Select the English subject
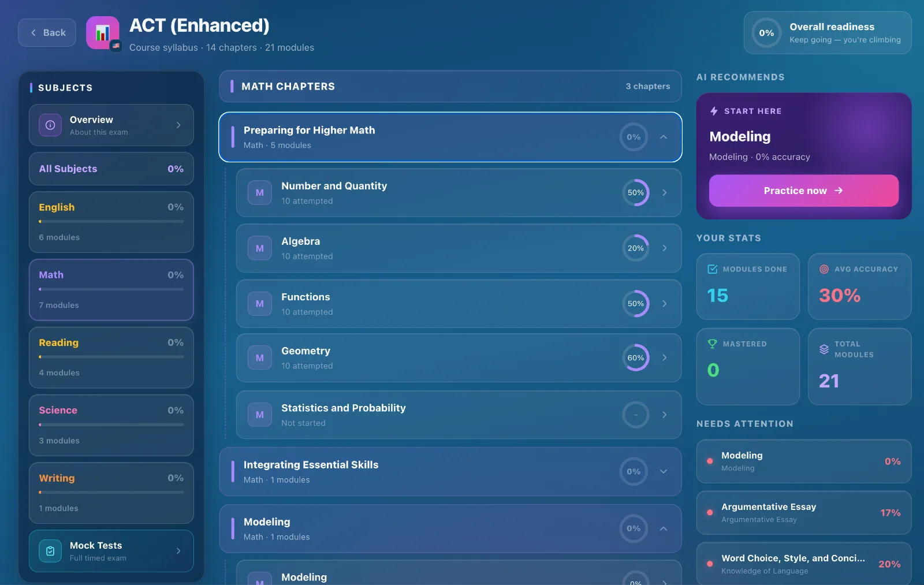The image size is (924, 585). pyautogui.click(x=111, y=222)
